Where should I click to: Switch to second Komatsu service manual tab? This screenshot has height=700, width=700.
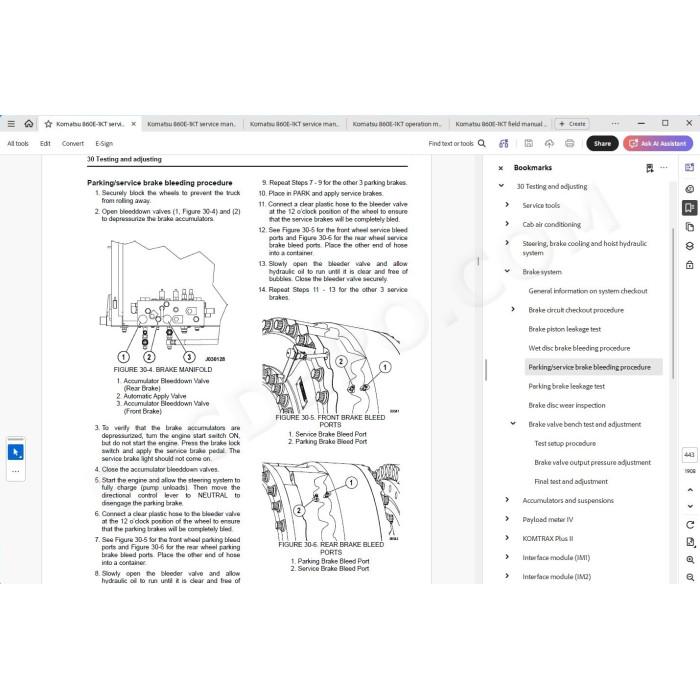tap(191, 124)
